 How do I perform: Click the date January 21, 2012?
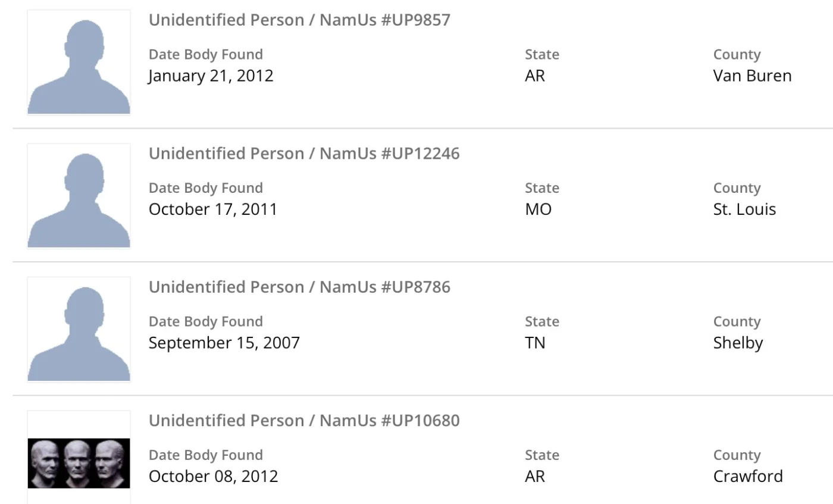coord(211,76)
